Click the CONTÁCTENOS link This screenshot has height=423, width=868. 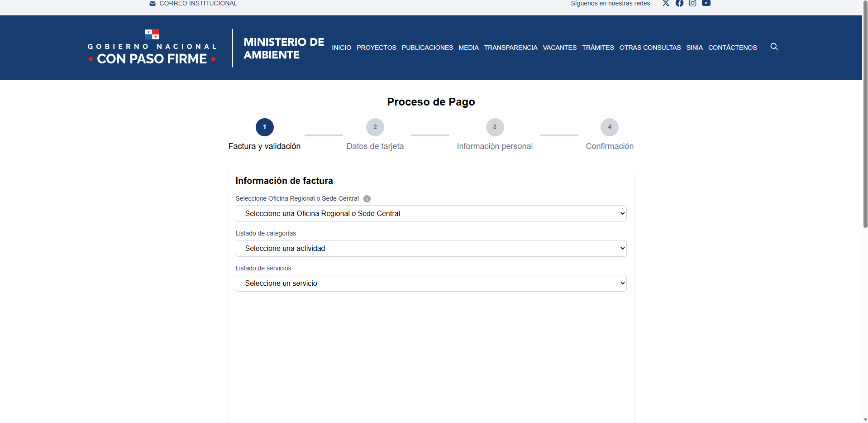point(732,48)
